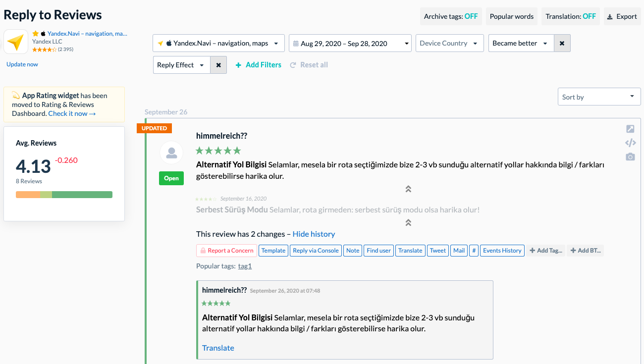This screenshot has width=644, height=364.
Task: Open the Became better dropdown
Action: 521,43
